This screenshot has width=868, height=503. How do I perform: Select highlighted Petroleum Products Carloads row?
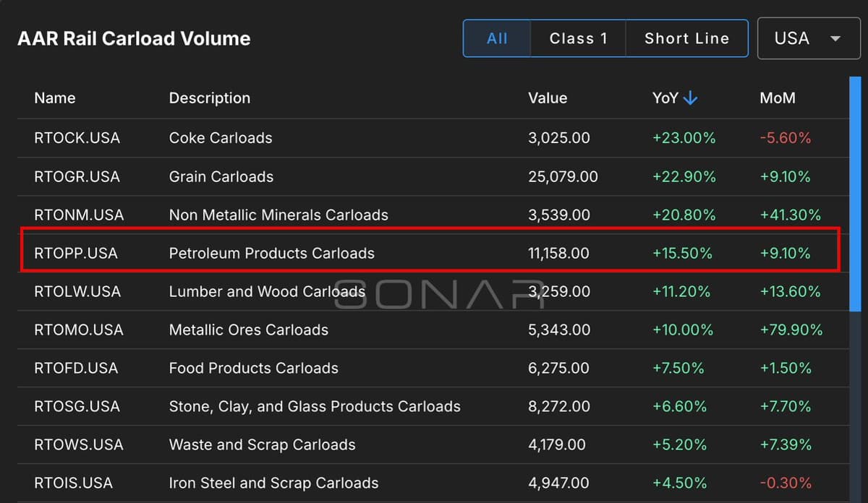272,253
